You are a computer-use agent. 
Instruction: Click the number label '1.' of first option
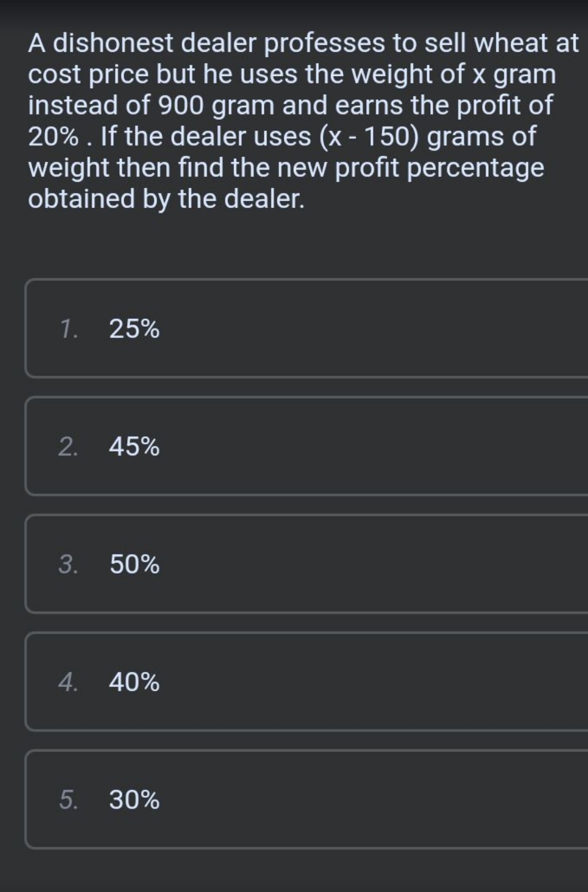[69, 329]
